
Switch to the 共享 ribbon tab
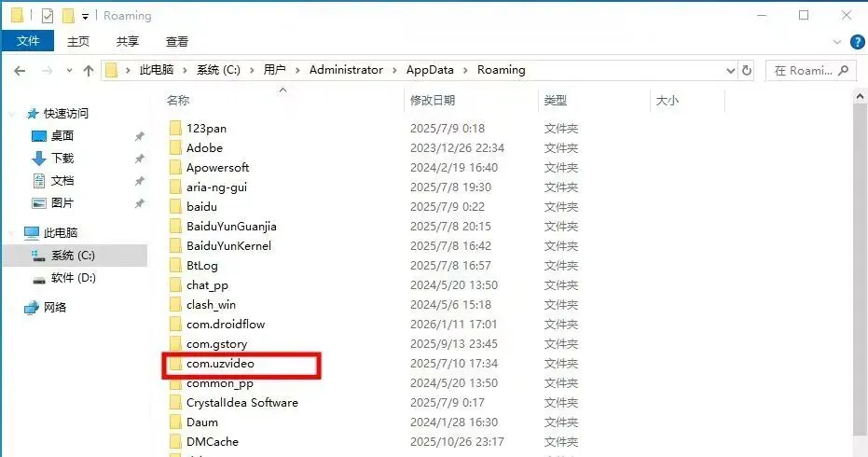128,41
